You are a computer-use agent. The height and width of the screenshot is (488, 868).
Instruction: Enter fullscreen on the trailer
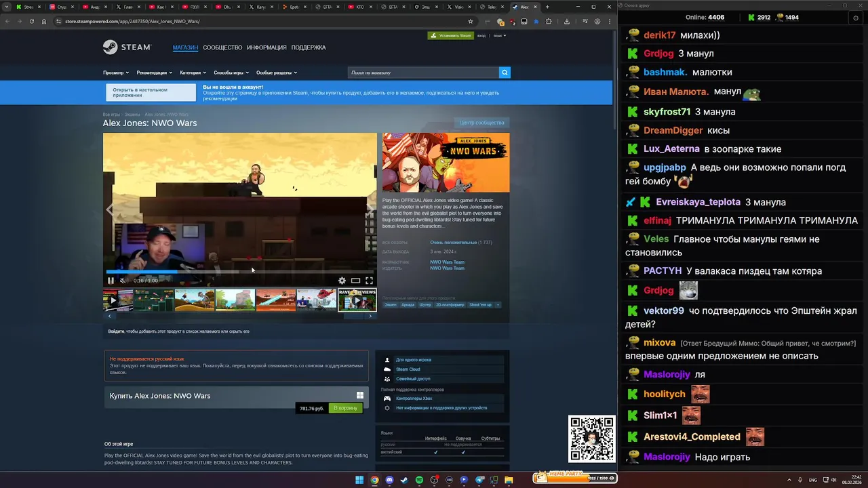coord(369,280)
